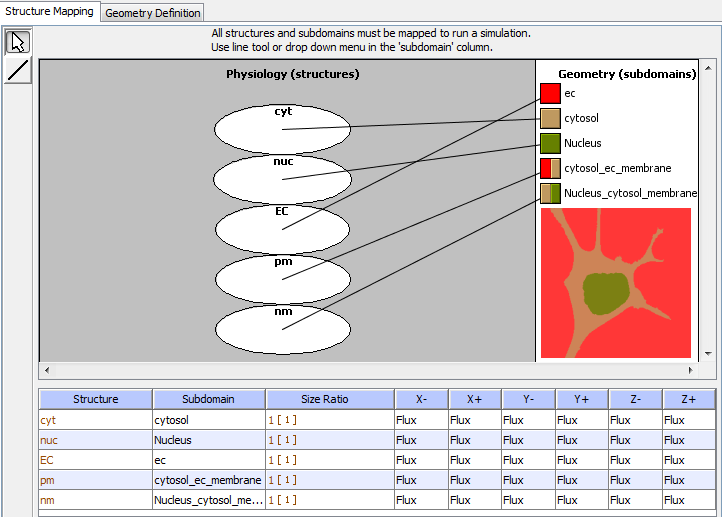Select the cyt structure ellipse

[282, 129]
